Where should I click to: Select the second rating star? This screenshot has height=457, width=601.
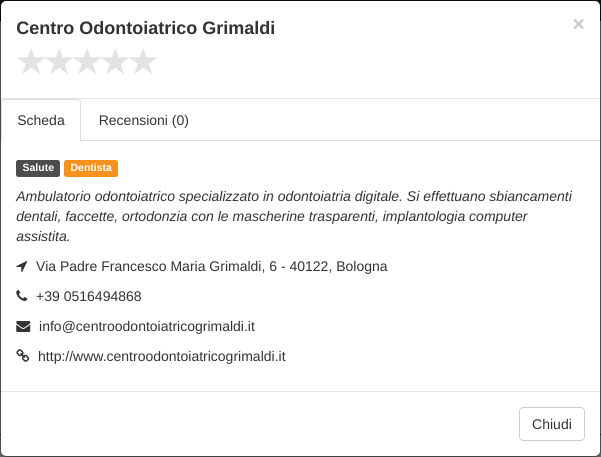[x=59, y=61]
